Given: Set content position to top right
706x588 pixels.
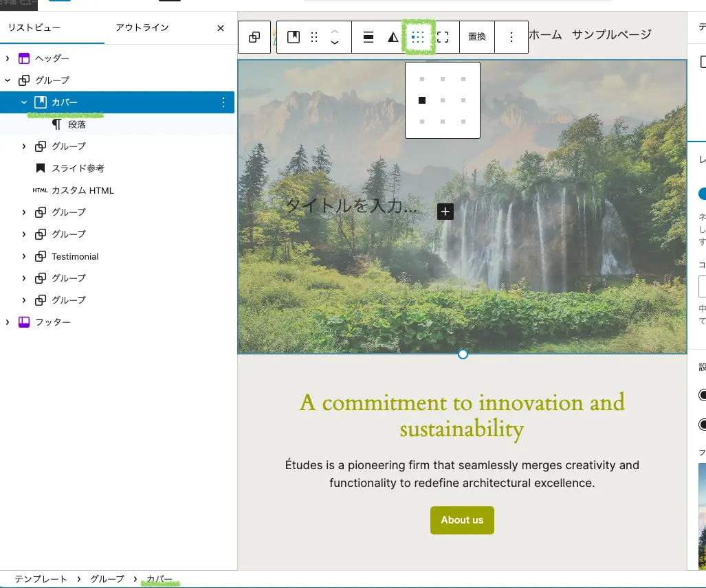Looking at the screenshot, I should click(x=463, y=80).
